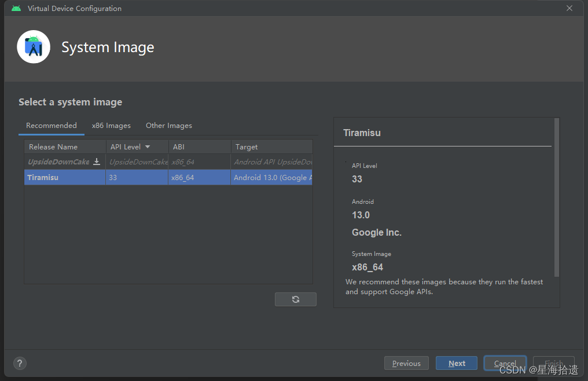Click the Cancel button
Image resolution: width=588 pixels, height=381 pixels.
point(505,363)
